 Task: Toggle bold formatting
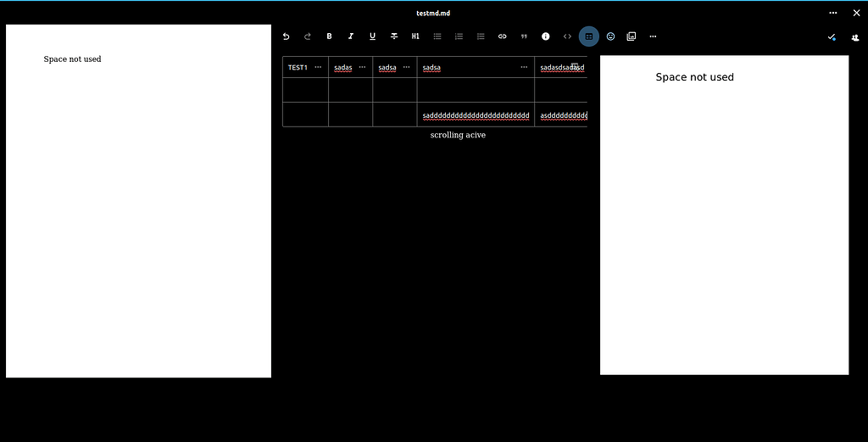coord(329,36)
